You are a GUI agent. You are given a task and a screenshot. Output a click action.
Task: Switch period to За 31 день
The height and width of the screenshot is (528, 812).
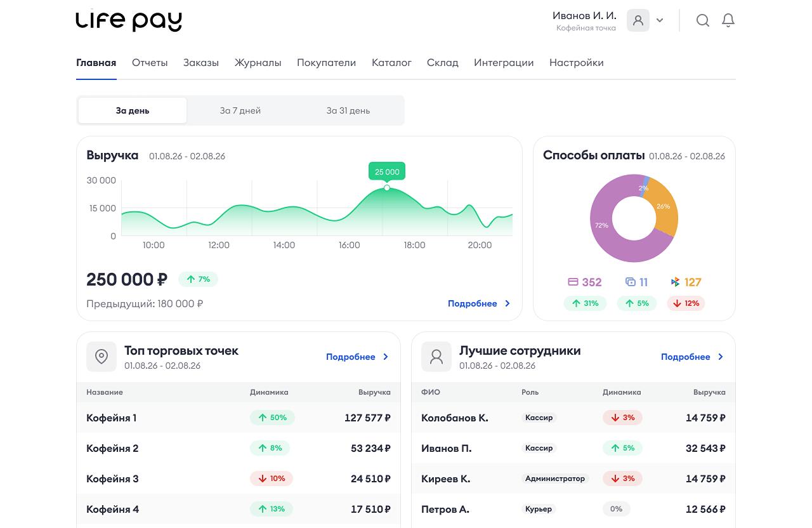click(x=348, y=110)
